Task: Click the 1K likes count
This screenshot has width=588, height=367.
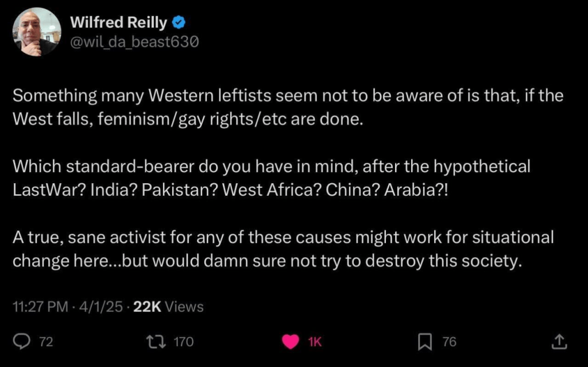Action: coord(315,342)
